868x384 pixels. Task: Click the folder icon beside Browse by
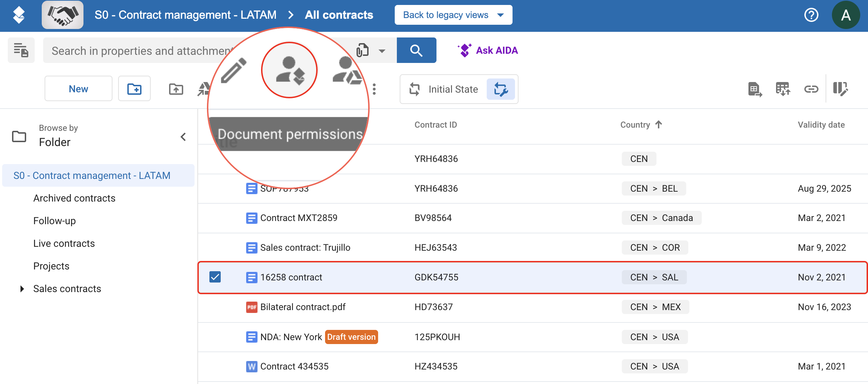pos(19,136)
